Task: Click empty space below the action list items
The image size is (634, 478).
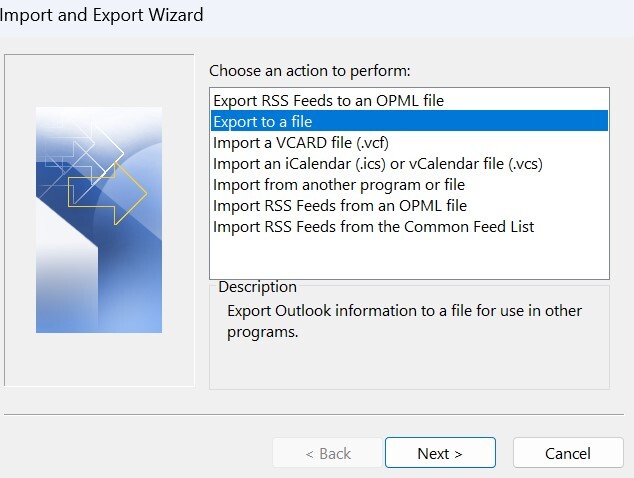Action: click(408, 258)
